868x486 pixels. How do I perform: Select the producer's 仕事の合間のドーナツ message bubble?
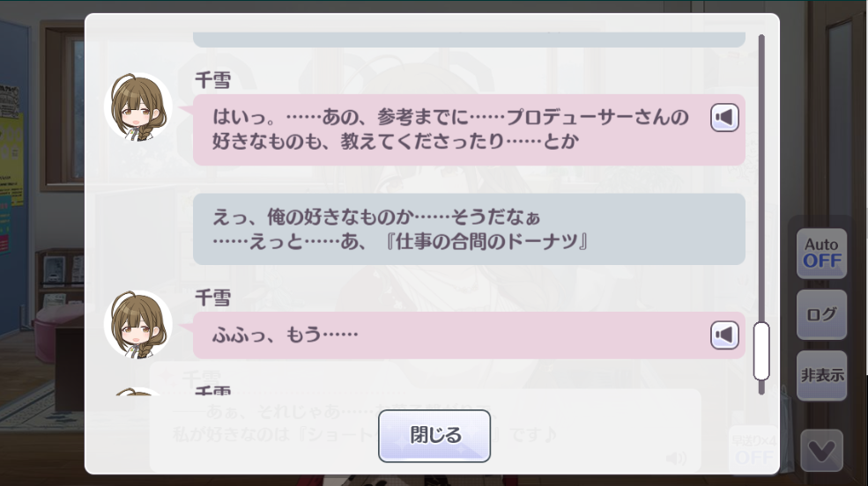469,229
